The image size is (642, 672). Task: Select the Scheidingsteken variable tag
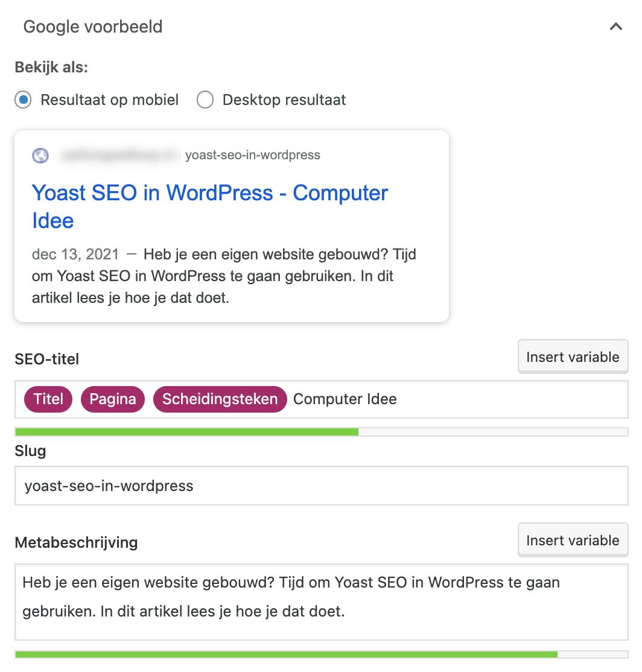pos(220,399)
